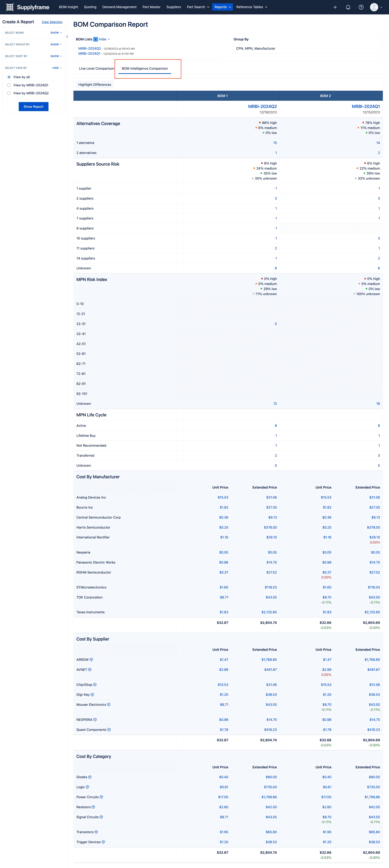Screen dimensions: 389x868
Task: Open MRBI-2024Q2 header link under BOM 1
Action: 262,106
